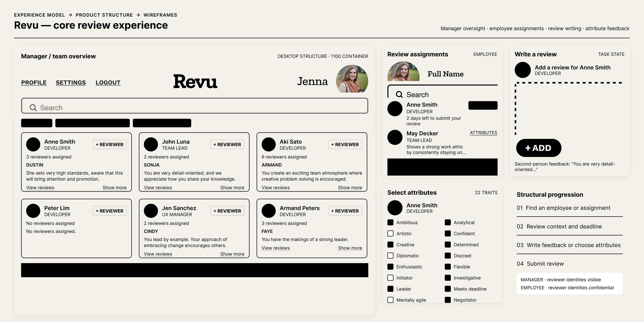
Task: Expand Show more on John Luna's card
Action: [x=232, y=188]
